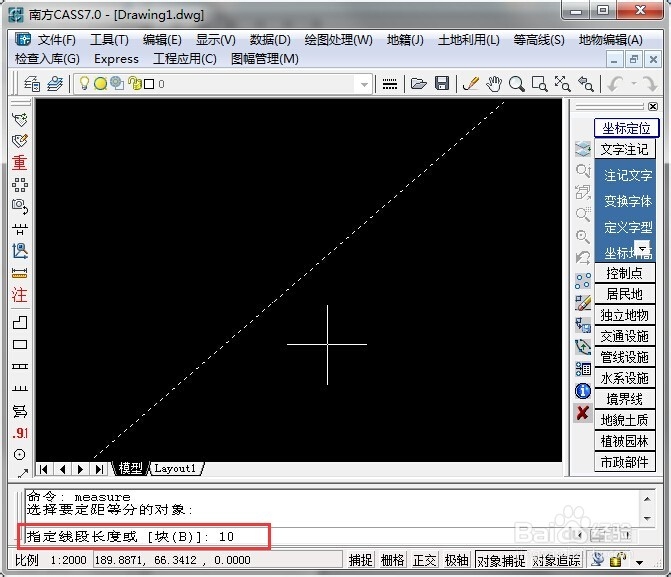Click the save diskette icon

(442, 83)
